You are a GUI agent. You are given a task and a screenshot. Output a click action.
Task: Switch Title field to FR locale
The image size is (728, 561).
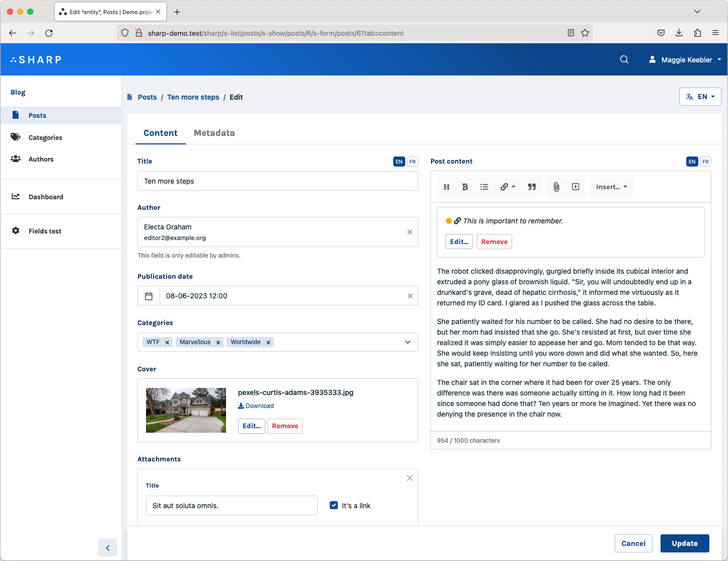(412, 162)
